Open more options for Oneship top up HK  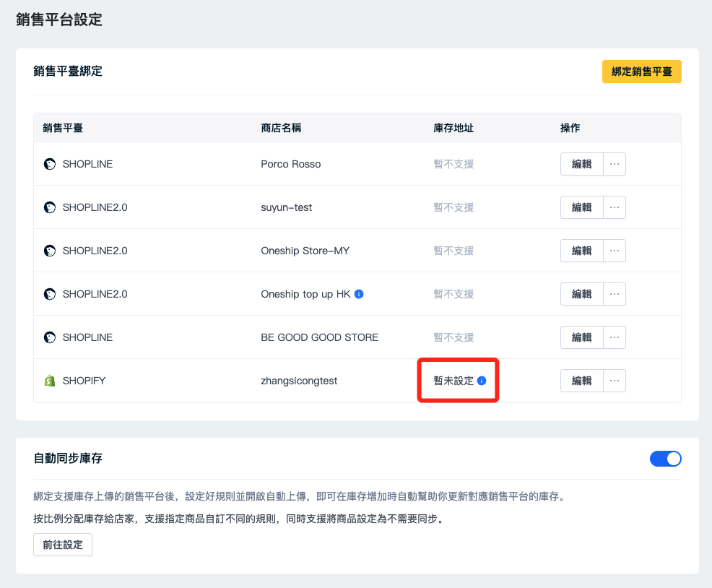(615, 294)
